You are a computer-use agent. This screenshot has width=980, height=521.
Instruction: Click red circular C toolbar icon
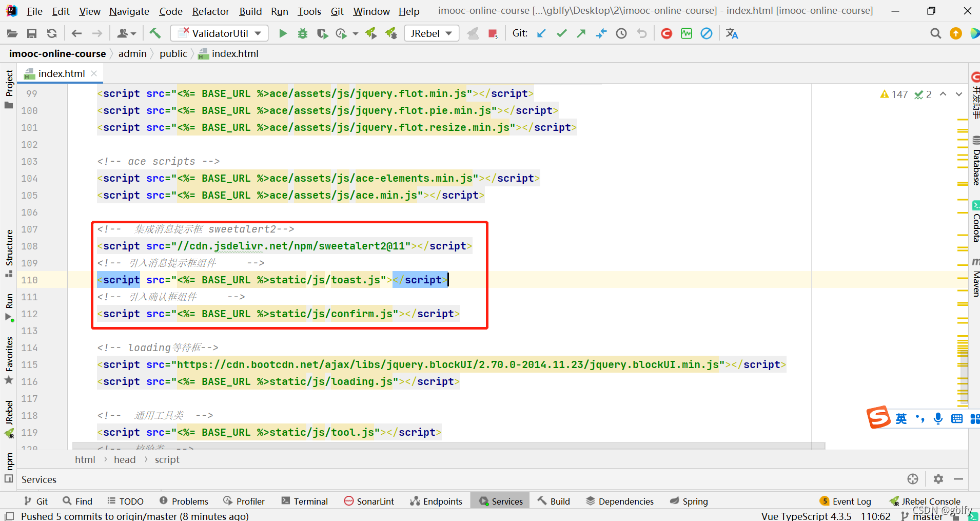[667, 33]
